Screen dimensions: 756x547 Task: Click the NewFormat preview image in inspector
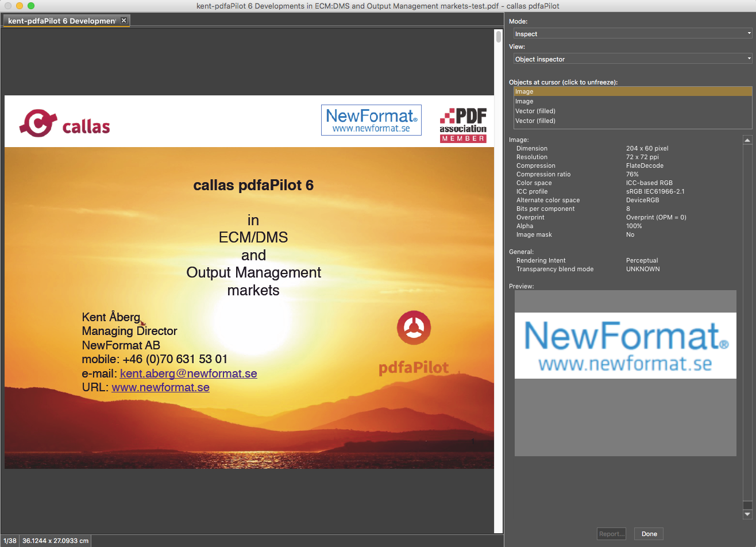626,345
